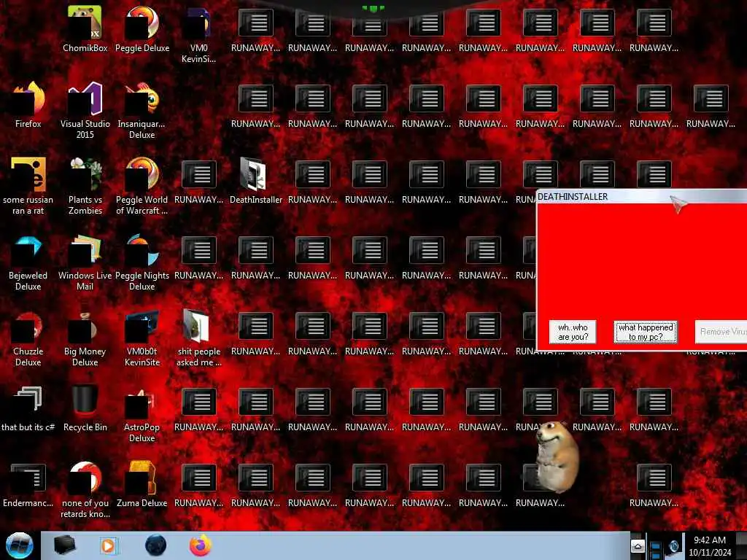Select the Big Money Deluxe shortcut
The width and height of the screenshot is (747, 560).
(x=85, y=338)
